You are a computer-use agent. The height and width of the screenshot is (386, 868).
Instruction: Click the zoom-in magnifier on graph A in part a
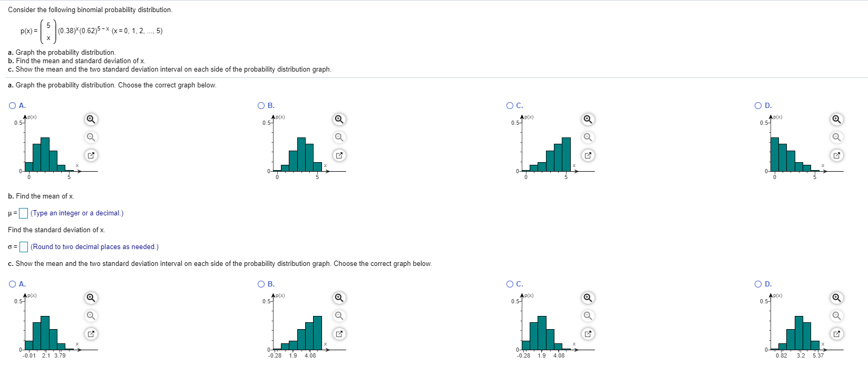point(90,120)
